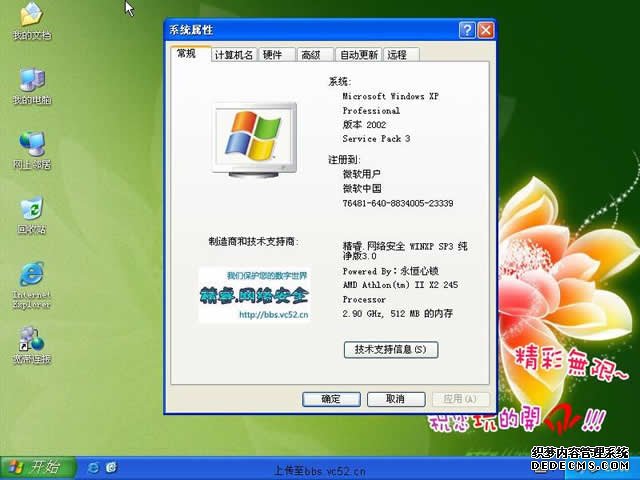Screen dimensions: 640x480
Task: Click the AMD Athlon(tm) II X2 245 text
Action: [400, 285]
